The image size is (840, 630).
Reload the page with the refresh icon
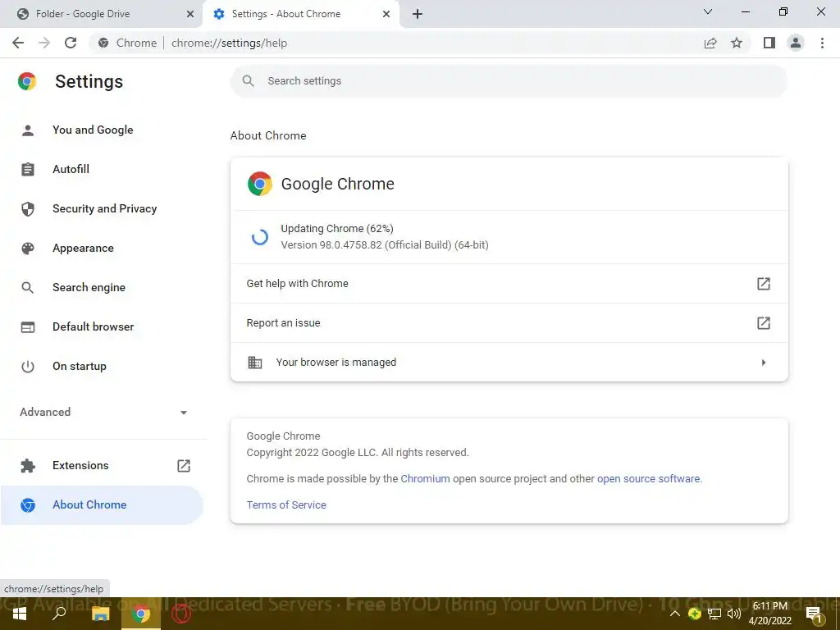point(71,43)
